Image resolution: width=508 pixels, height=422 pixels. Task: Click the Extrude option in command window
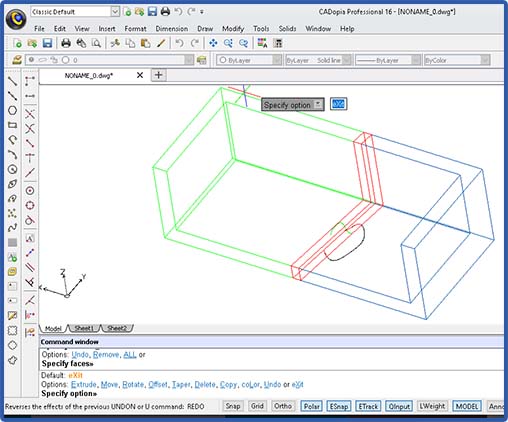click(x=83, y=384)
